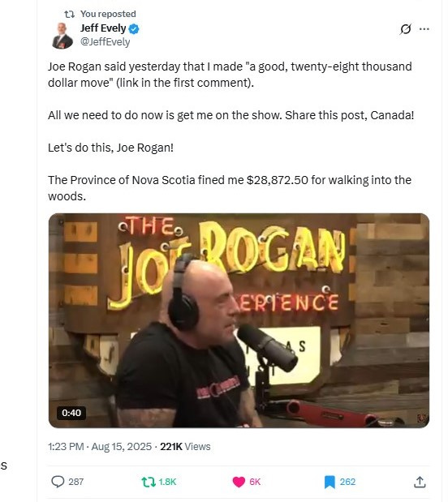The height and width of the screenshot is (502, 448).
Task: Click the blue verified badge
Action: tap(134, 29)
